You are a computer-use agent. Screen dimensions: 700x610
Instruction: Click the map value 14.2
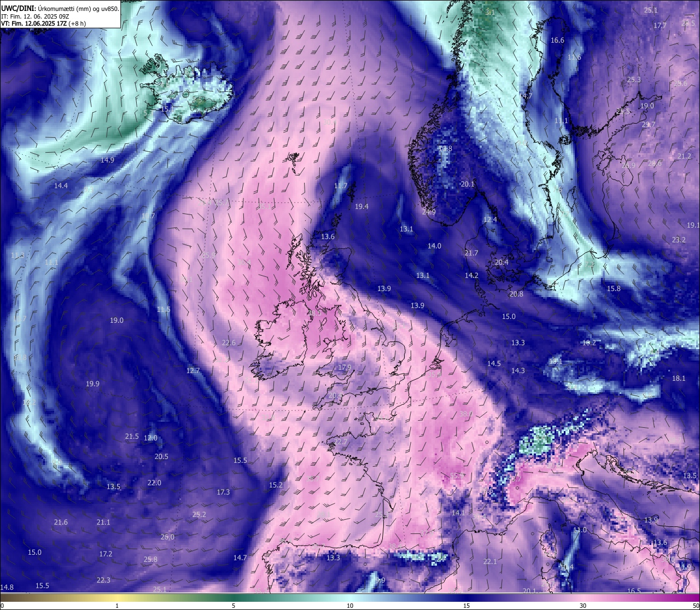click(471, 276)
